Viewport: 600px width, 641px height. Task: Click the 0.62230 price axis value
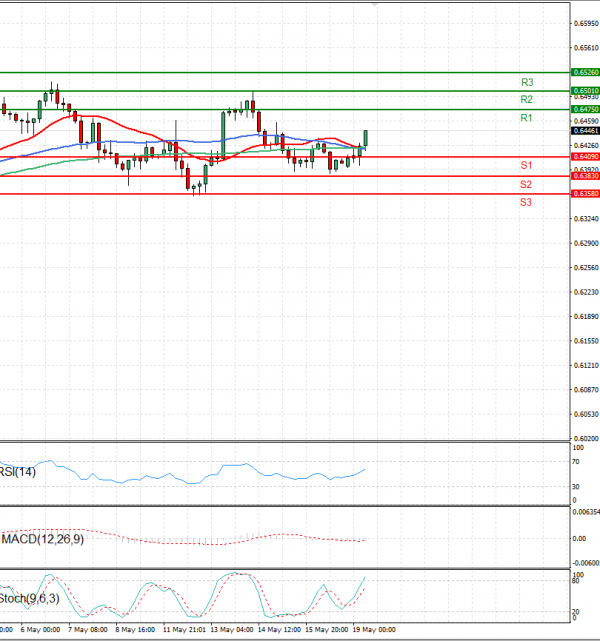[x=587, y=292]
